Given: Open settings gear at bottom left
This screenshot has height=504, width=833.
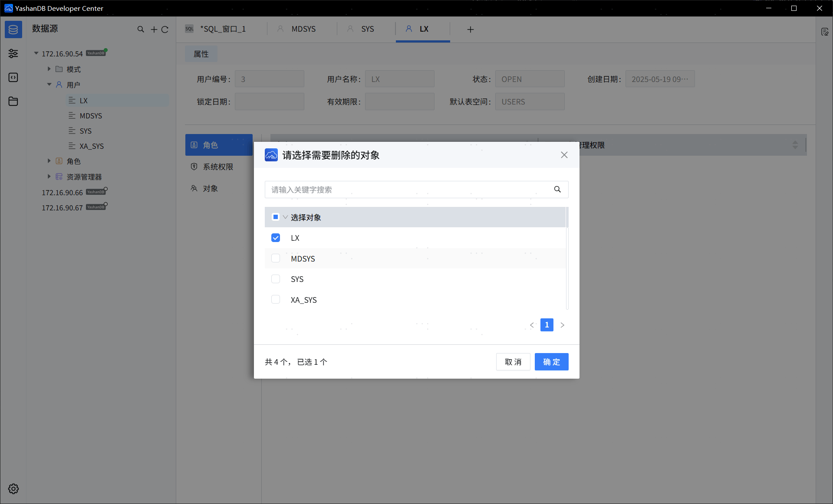Looking at the screenshot, I should [x=13, y=489].
